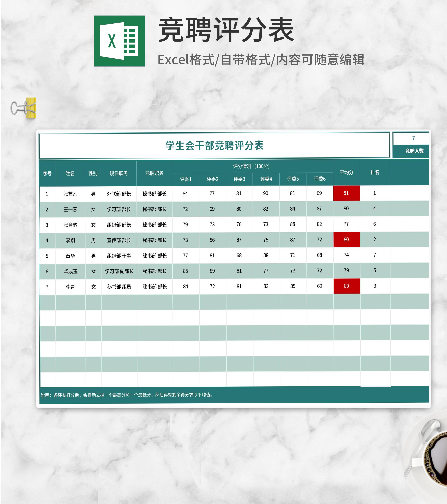Click red average cell for 张艺凡
447x504 pixels.
click(x=346, y=193)
